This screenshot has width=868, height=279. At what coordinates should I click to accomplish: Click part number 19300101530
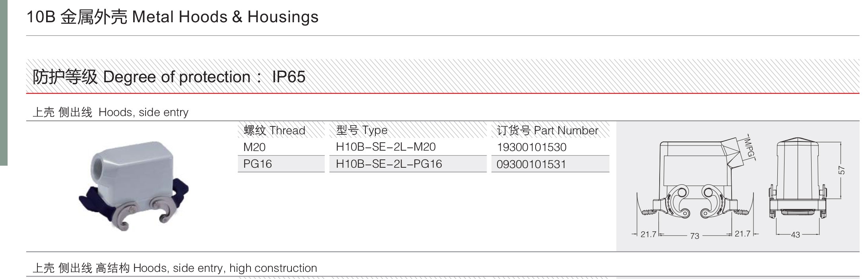(x=532, y=147)
